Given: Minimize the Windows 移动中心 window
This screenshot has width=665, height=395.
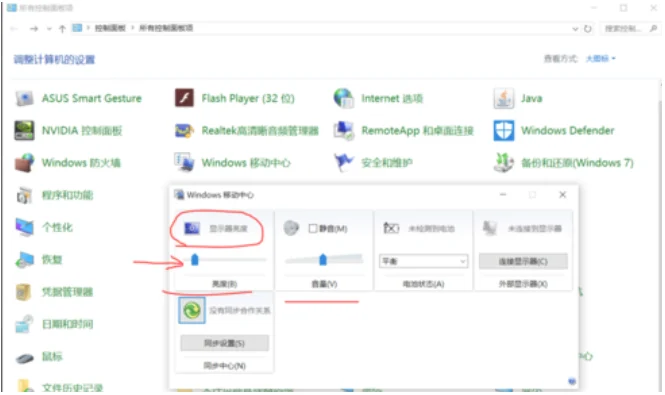Looking at the screenshot, I should coord(503,195).
